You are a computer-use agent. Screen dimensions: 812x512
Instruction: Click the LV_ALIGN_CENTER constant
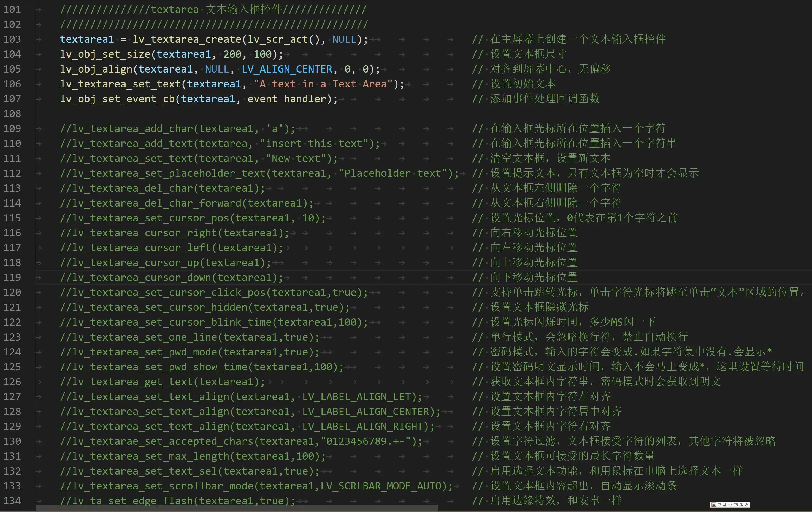pyautogui.click(x=287, y=69)
